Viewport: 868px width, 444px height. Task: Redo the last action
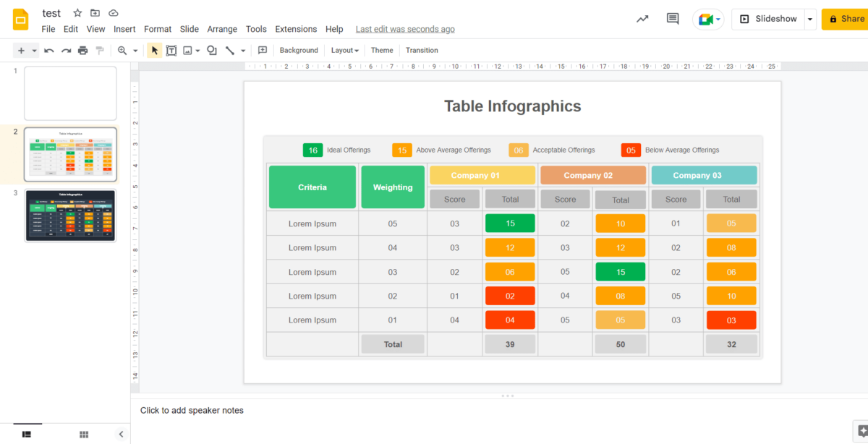(65, 50)
